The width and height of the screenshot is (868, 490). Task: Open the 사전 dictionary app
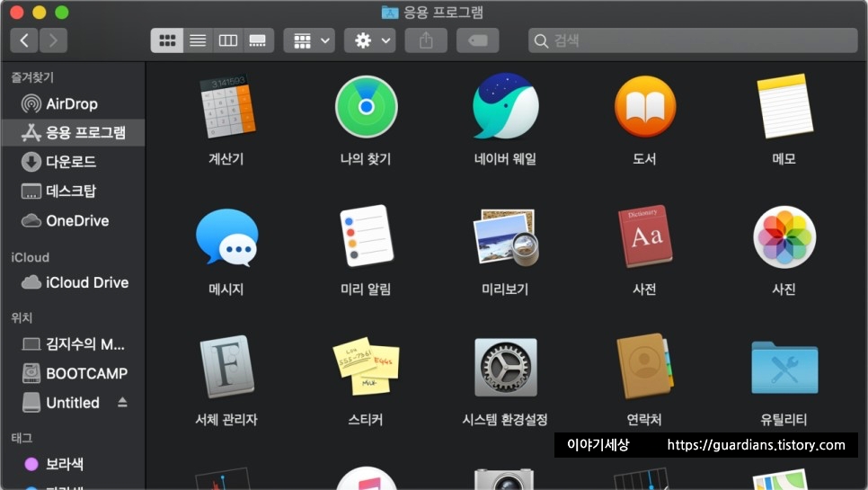[645, 236]
